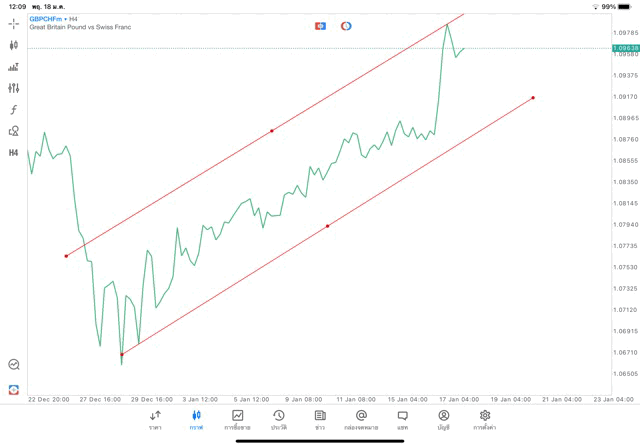
Task: Select the upper red trendline midpoint handle
Action: [x=272, y=131]
